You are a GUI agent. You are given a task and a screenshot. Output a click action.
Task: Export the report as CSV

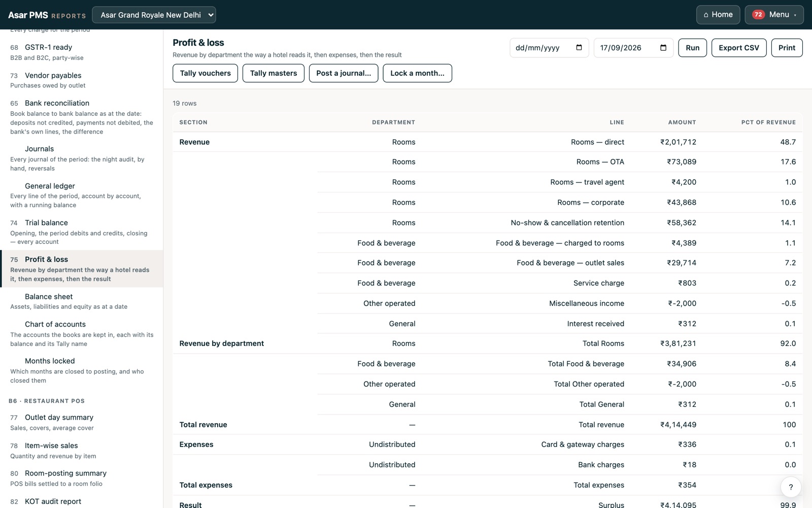click(x=739, y=48)
